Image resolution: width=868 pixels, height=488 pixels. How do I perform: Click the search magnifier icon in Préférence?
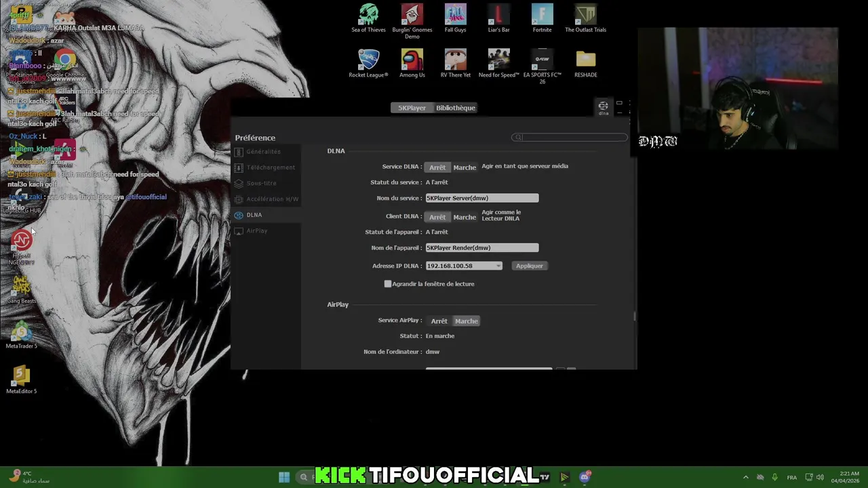click(x=518, y=138)
